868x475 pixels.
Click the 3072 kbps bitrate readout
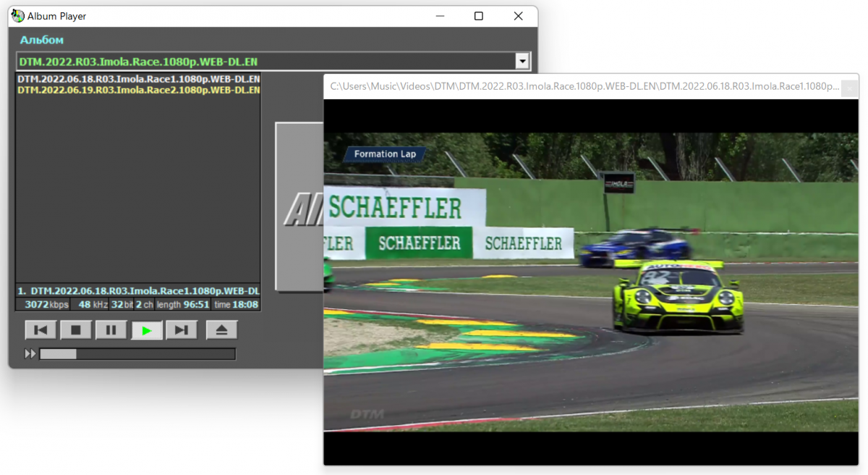43,305
